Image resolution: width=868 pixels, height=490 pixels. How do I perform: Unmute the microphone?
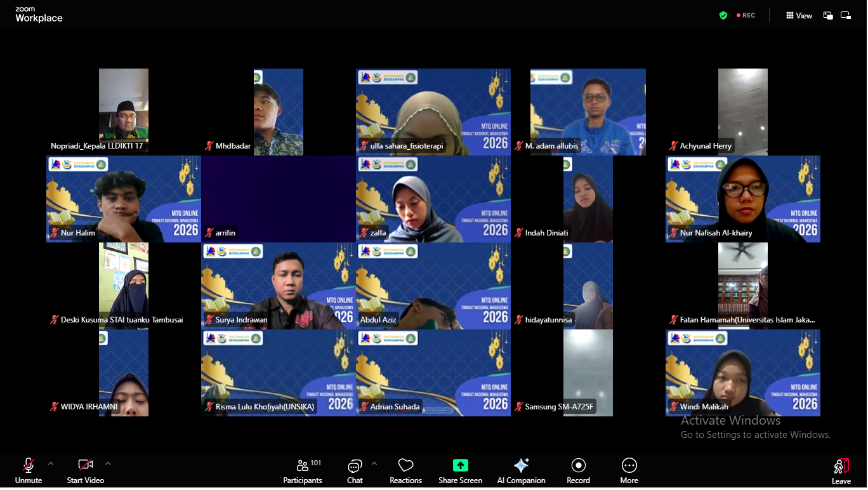(x=29, y=471)
